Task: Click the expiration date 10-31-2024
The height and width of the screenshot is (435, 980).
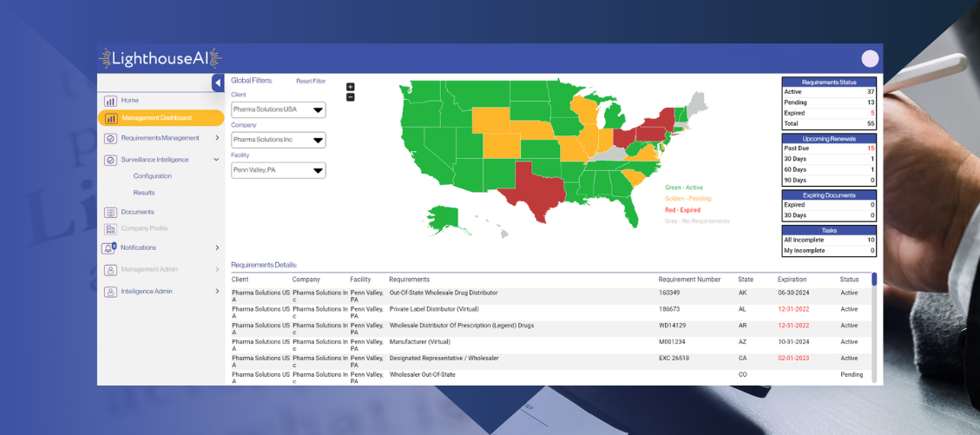Action: [793, 342]
